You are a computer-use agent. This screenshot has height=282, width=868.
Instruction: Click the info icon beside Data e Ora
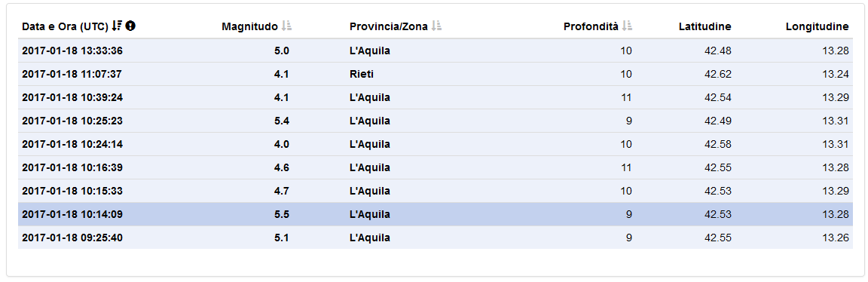pyautogui.click(x=130, y=26)
